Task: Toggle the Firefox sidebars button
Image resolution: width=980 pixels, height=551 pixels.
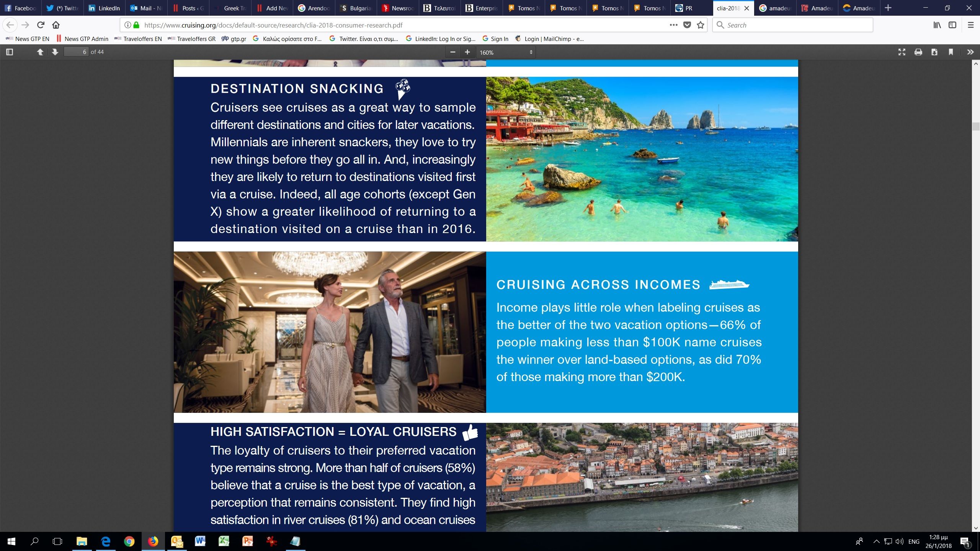Action: [x=952, y=25]
